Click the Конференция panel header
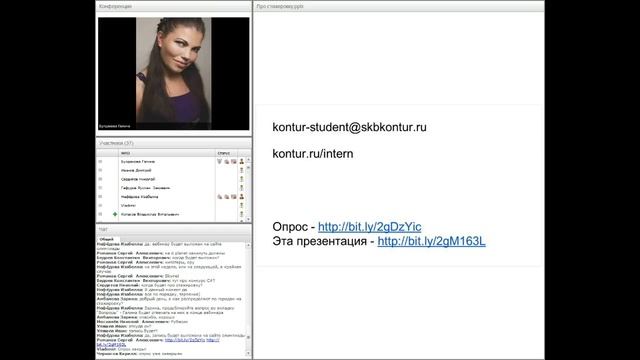The image size is (640, 360). tap(174, 7)
